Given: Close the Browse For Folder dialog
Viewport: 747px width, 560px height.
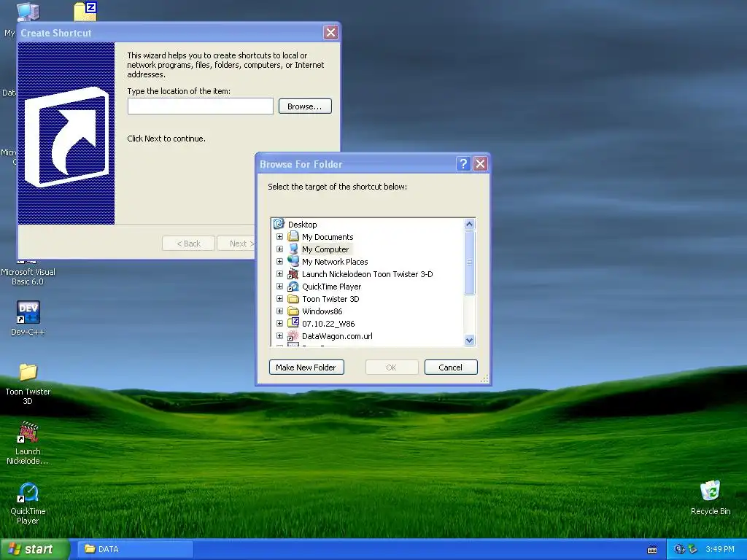Looking at the screenshot, I should pyautogui.click(x=480, y=164).
